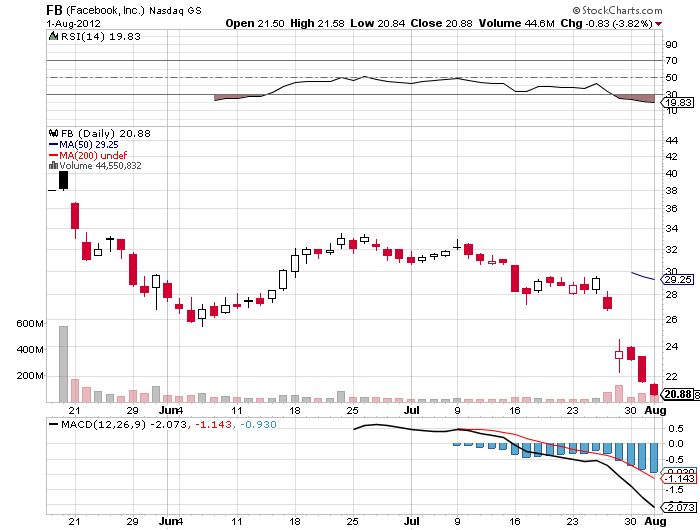
Task: Click the 70 level on RSI axis
Action: [x=671, y=60]
